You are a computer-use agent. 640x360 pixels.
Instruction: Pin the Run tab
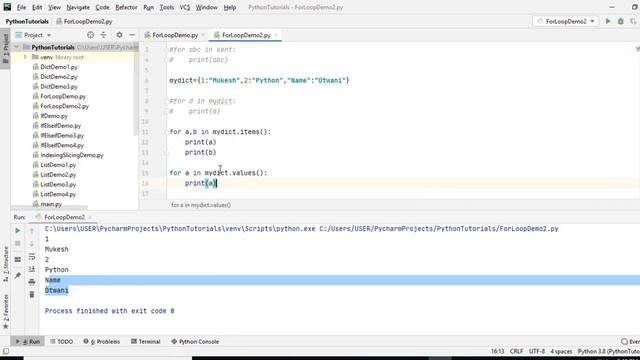(x=18, y=276)
